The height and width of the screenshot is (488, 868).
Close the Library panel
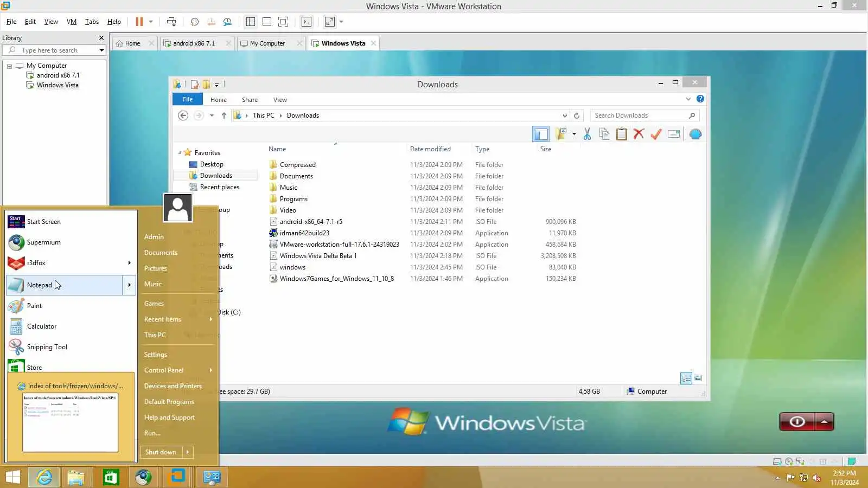pyautogui.click(x=101, y=38)
